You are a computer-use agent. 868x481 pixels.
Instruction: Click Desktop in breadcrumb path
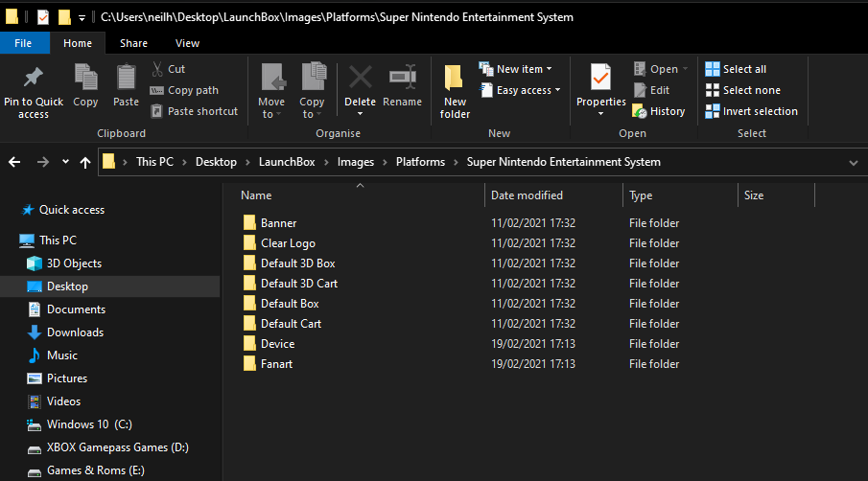click(216, 162)
